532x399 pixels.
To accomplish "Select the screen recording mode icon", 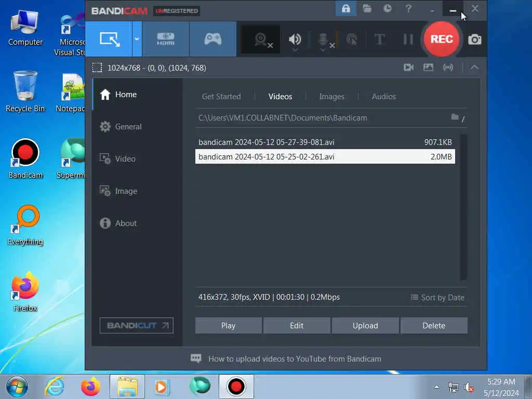I will [x=109, y=39].
